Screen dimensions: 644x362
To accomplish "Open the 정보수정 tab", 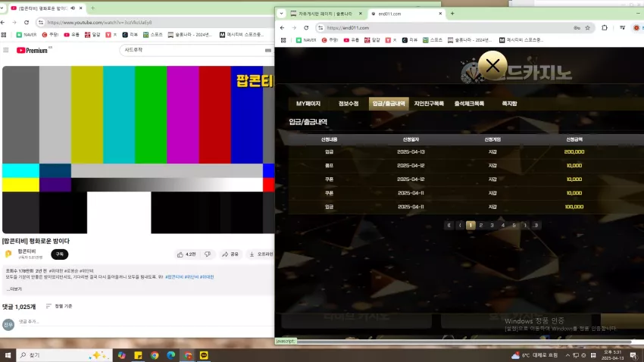I will pyautogui.click(x=349, y=104).
